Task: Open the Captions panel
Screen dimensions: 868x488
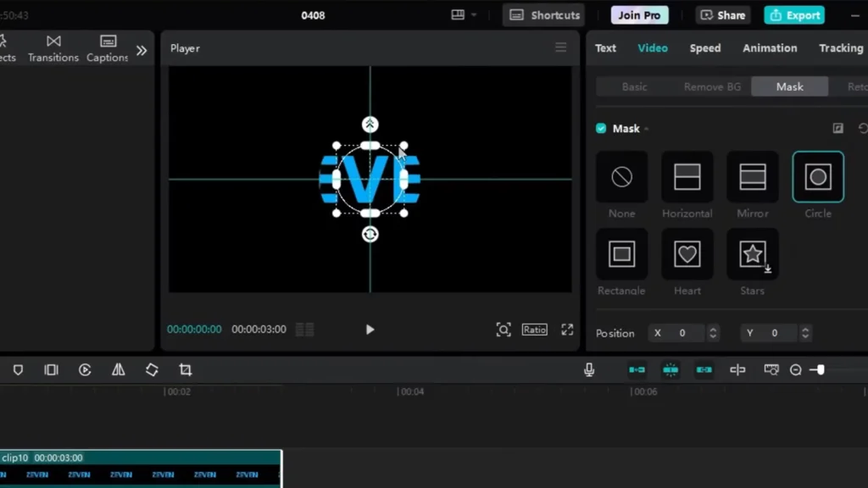Action: click(108, 48)
